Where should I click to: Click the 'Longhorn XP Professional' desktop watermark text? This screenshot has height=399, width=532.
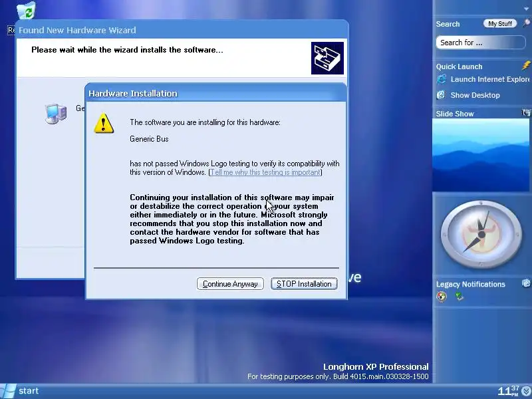pos(376,367)
